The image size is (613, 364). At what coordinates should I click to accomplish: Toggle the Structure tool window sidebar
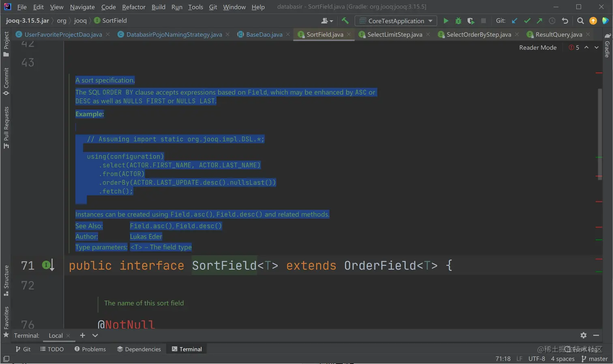(x=6, y=280)
